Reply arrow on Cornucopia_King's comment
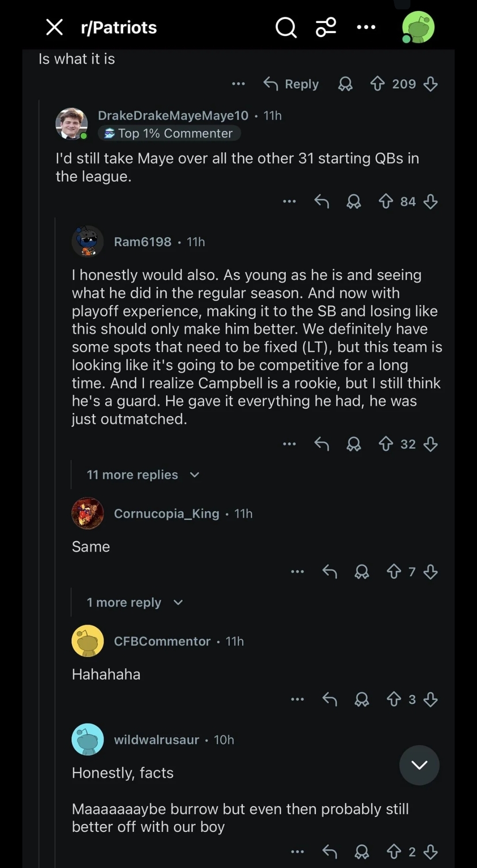 pyautogui.click(x=330, y=572)
